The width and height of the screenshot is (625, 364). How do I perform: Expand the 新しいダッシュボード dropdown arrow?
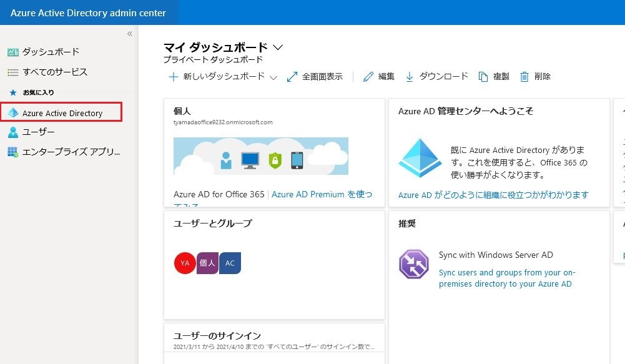tap(273, 77)
